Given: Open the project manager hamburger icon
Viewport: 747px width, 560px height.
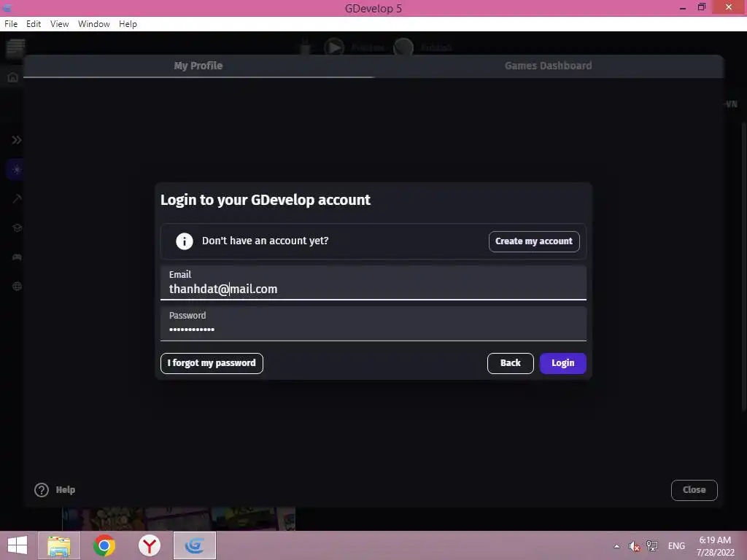Looking at the screenshot, I should (15, 47).
